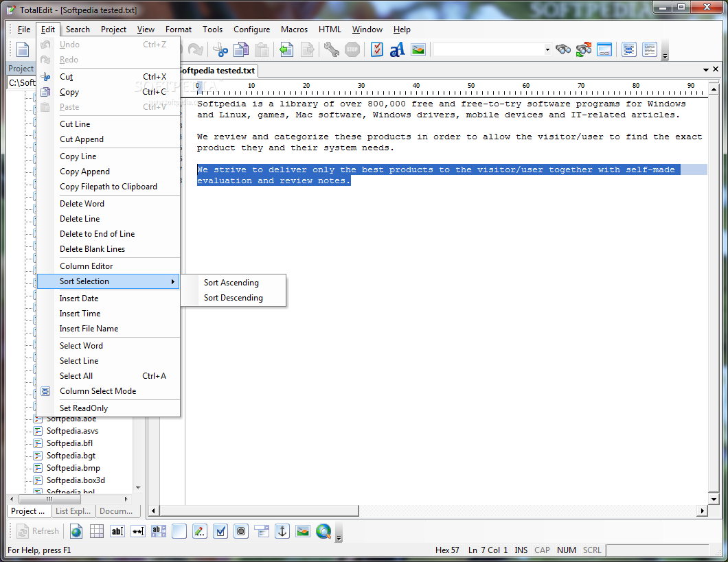
Task: Click the centered-lines document icon in top toolbar
Action: click(629, 49)
